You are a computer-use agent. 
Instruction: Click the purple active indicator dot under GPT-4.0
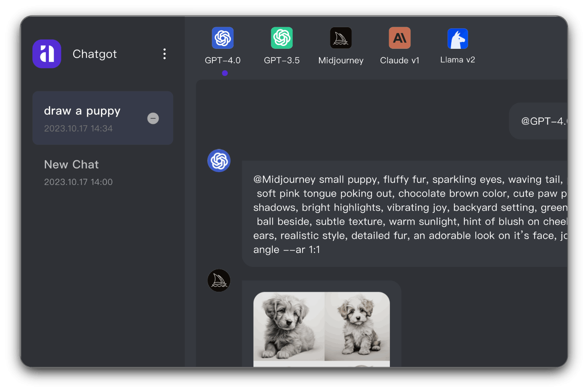[225, 73]
